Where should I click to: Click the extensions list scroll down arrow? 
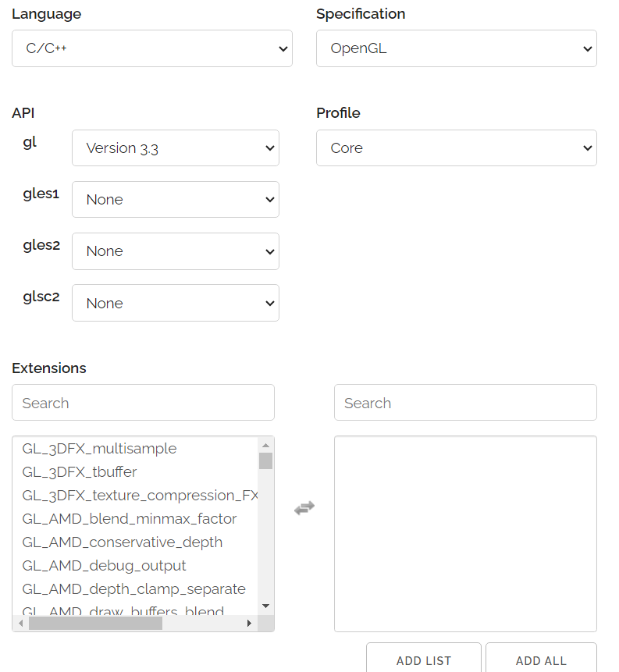point(265,606)
